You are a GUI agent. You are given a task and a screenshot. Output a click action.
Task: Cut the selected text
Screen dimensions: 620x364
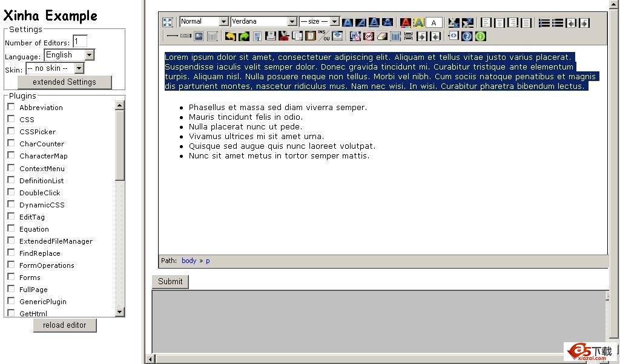click(283, 36)
